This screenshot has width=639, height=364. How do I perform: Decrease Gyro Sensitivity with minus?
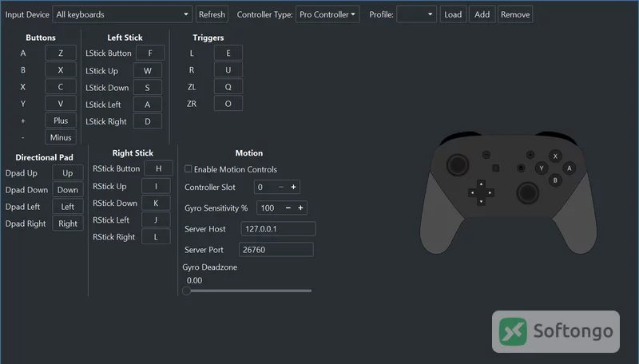[x=288, y=208]
